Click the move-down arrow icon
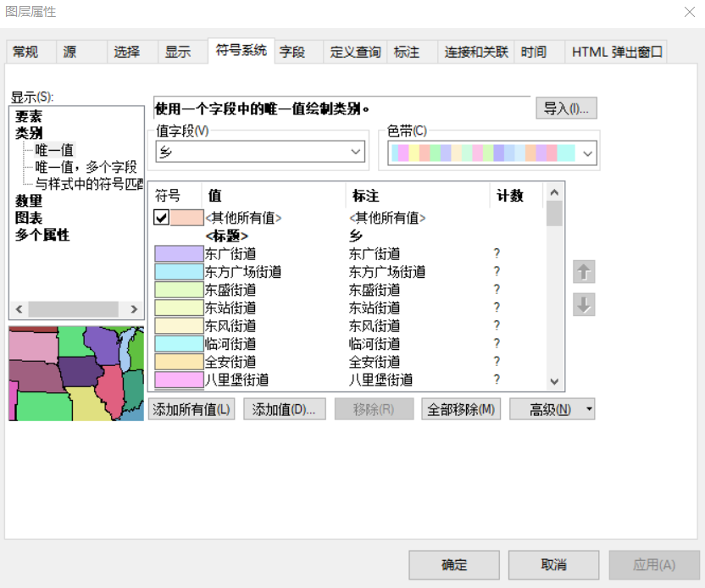The image size is (705, 588). (584, 305)
